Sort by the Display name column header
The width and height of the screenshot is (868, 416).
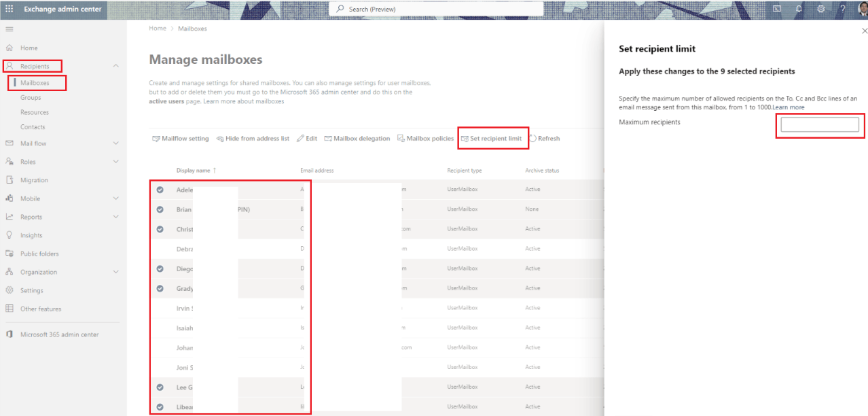tap(196, 170)
